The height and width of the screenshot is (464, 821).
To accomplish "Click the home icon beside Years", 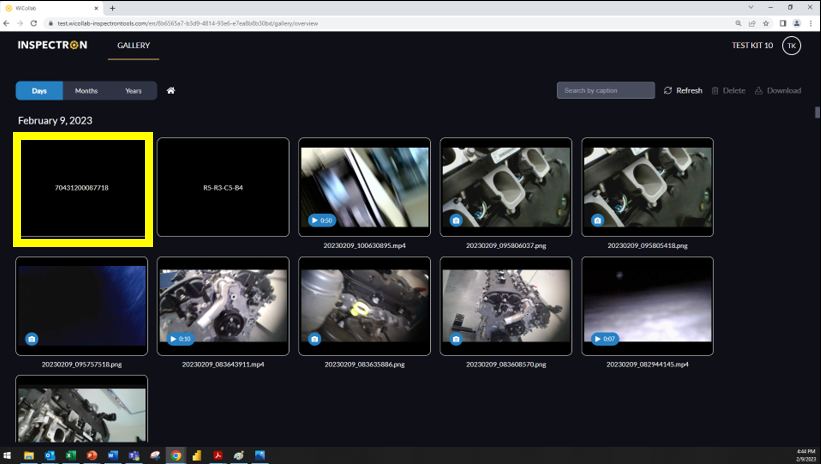I will 171,91.
